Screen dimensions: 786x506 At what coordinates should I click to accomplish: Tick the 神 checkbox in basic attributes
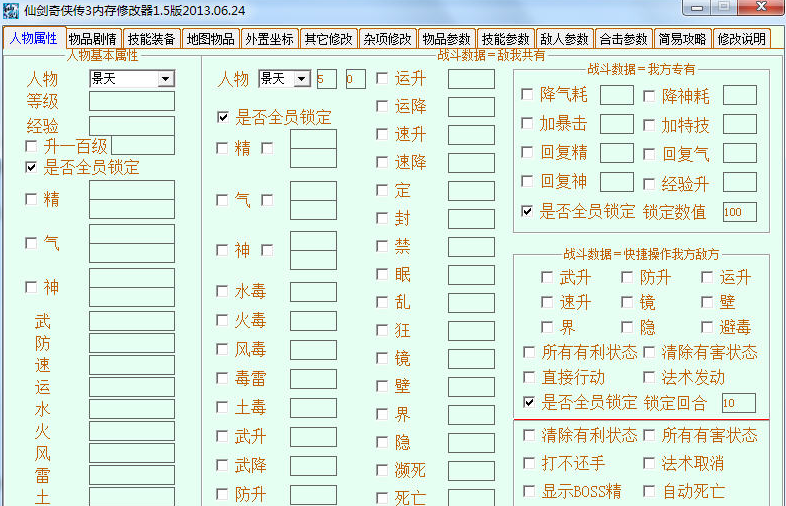coord(31,287)
